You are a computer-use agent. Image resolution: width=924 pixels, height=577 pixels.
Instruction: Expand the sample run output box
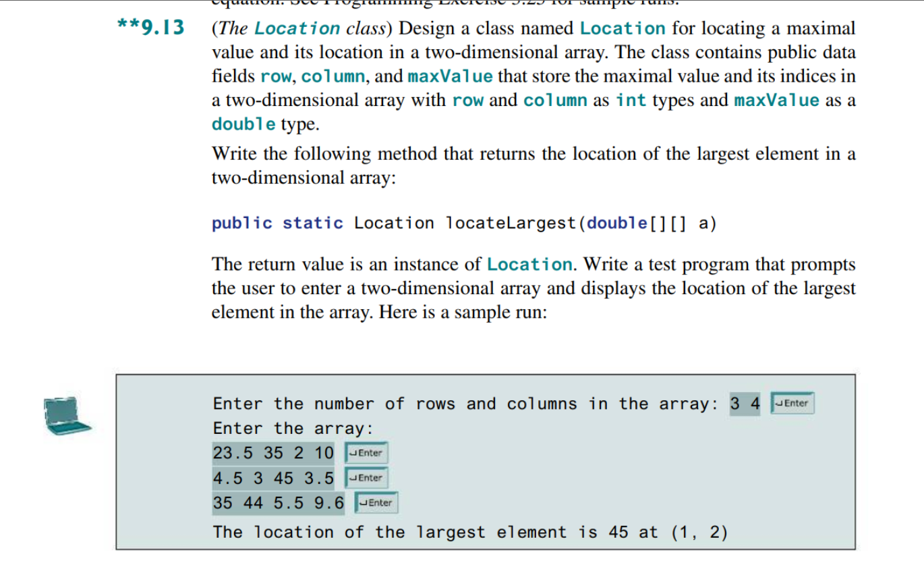[x=487, y=462]
